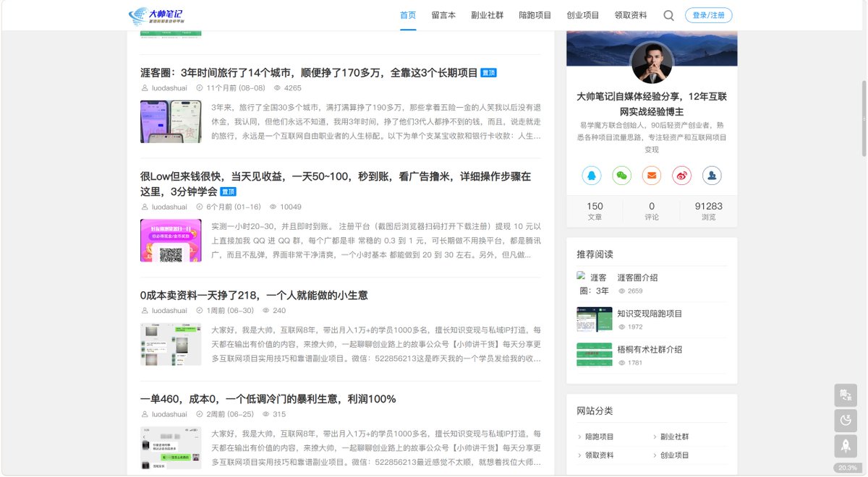Image resolution: width=868 pixels, height=477 pixels.
Task: Click the QR-code thumbnail of 很Low article
Action: pyautogui.click(x=171, y=240)
